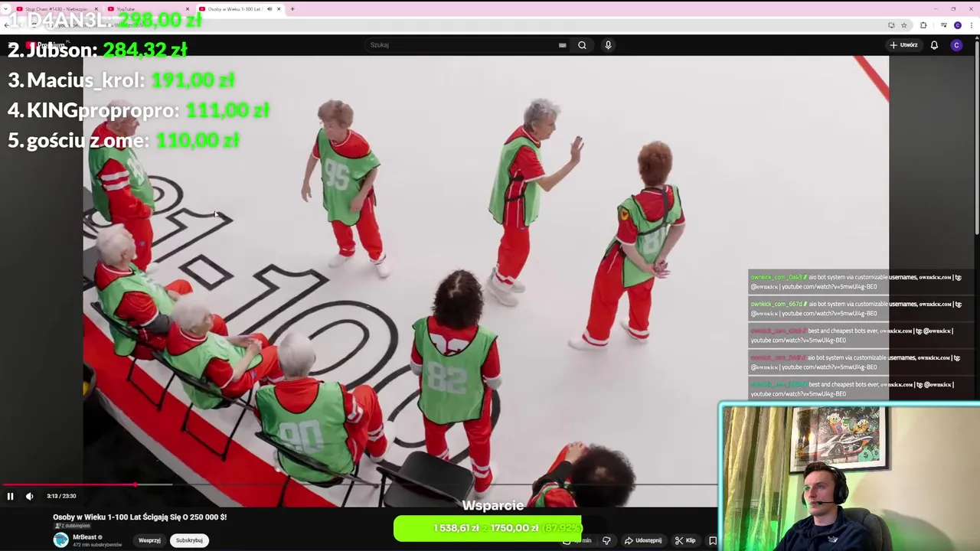Close the middle YouTube tab
The width and height of the screenshot is (980, 551).
coord(188,9)
